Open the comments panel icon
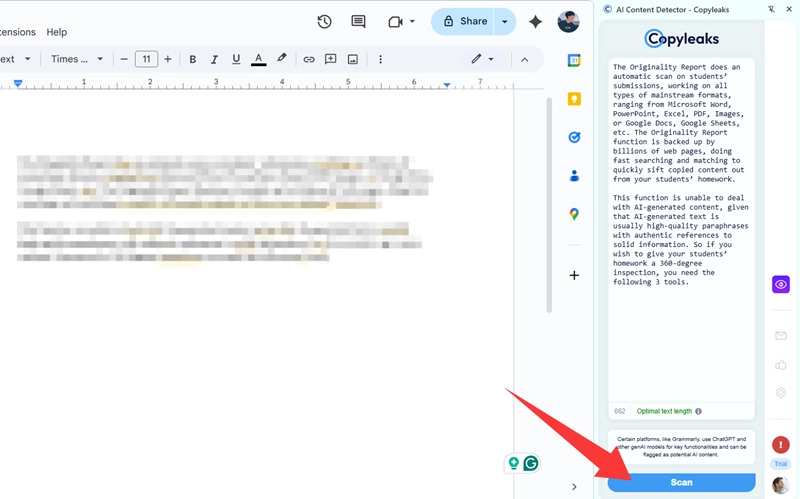 (x=358, y=21)
